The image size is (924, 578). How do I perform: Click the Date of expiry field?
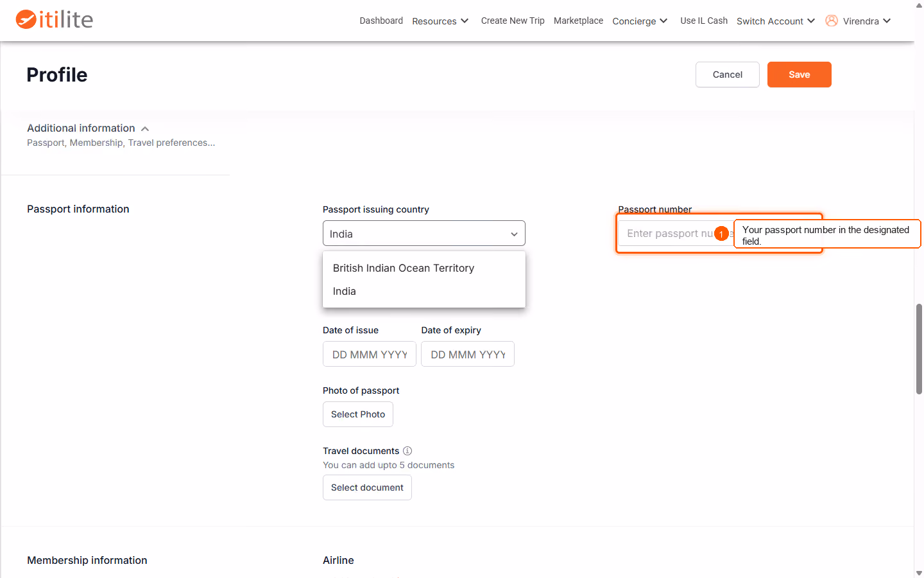pyautogui.click(x=468, y=354)
